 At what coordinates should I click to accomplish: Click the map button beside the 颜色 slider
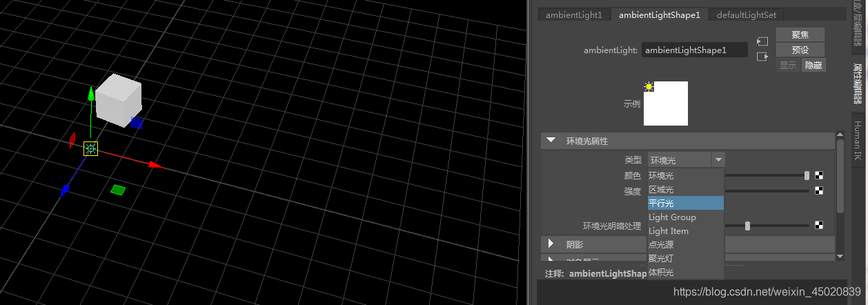819,175
